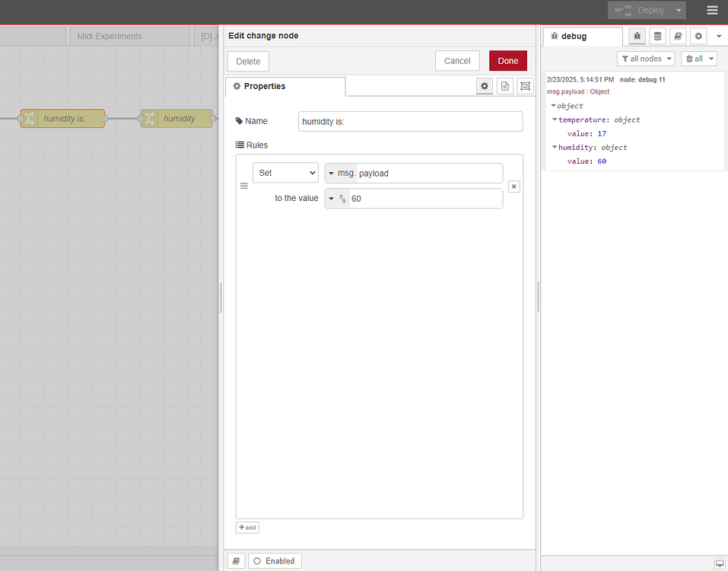Open the Properties tab
This screenshot has height=571, width=728.
tap(285, 87)
